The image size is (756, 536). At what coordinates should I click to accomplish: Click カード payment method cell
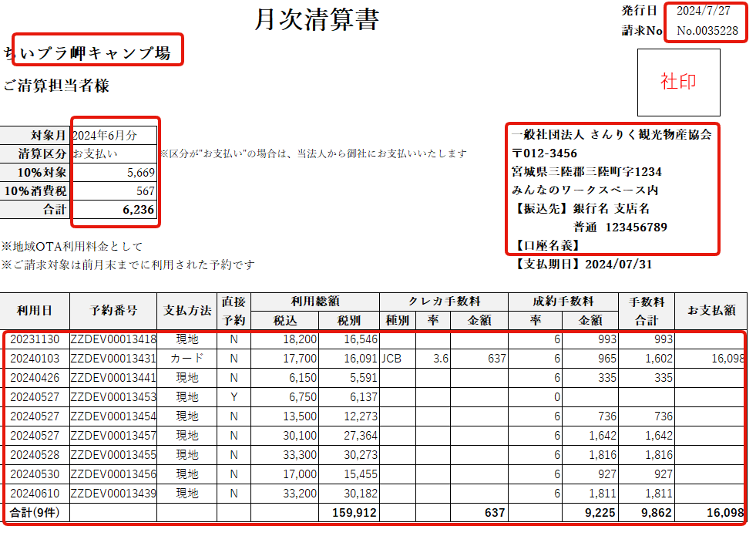coord(186,359)
